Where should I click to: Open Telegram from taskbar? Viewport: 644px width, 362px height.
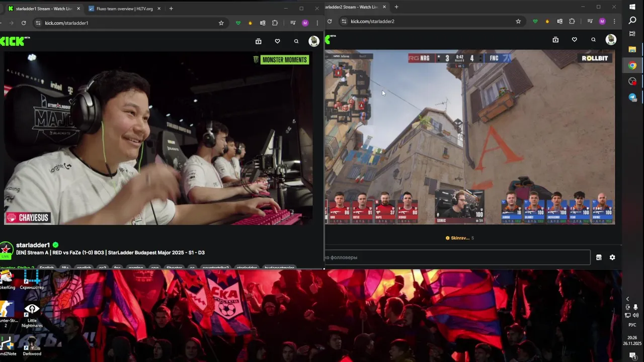(632, 98)
